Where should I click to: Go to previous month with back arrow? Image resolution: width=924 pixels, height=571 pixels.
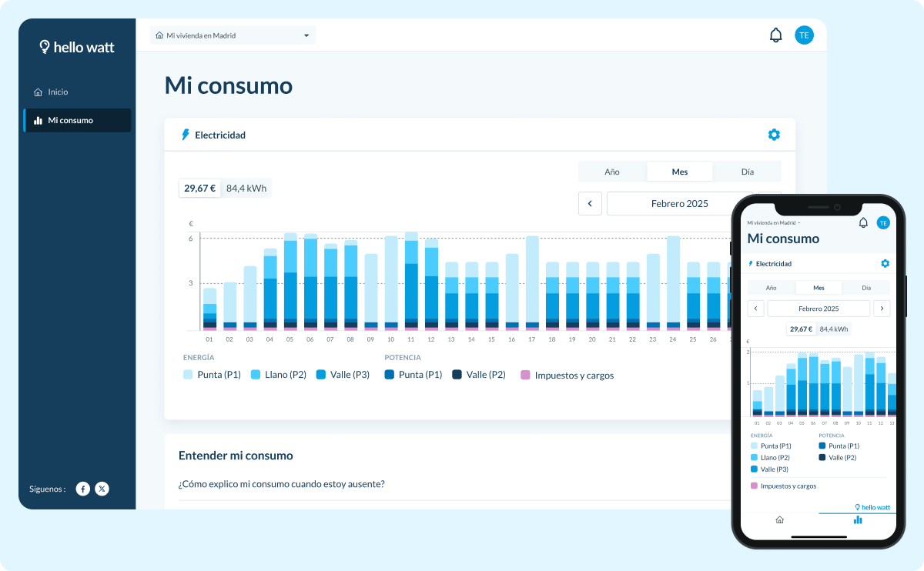[590, 203]
